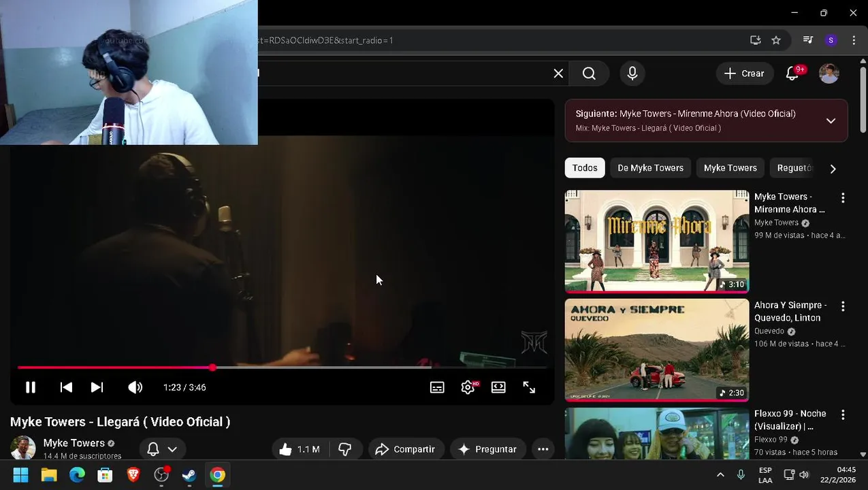This screenshot has width=868, height=490.
Task: Mute the video volume speaker icon
Action: 135,387
